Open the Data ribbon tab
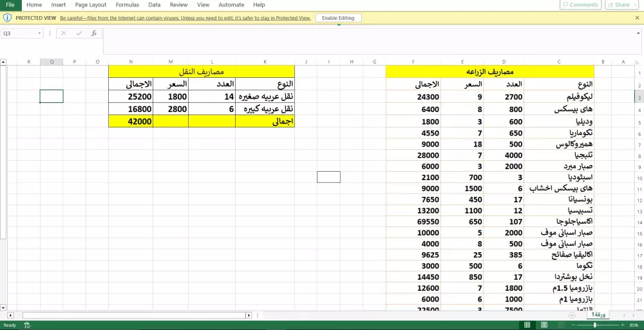Screen dimensions: 644x330 [x=155, y=5]
